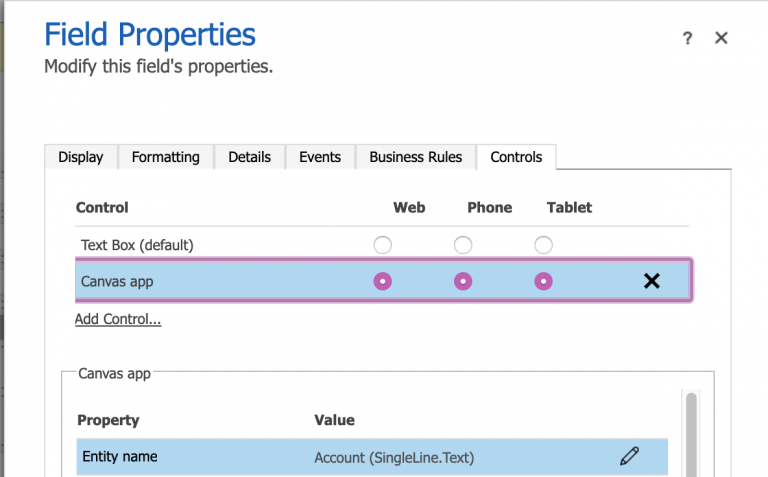
Task: Select Canvas app Web radio button
Action: (x=382, y=281)
